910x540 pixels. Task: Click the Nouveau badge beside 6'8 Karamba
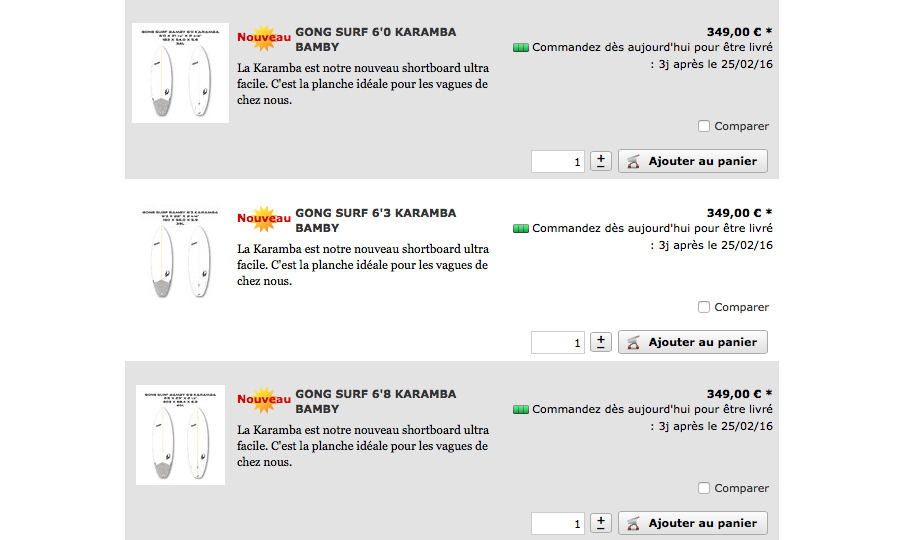click(x=264, y=400)
